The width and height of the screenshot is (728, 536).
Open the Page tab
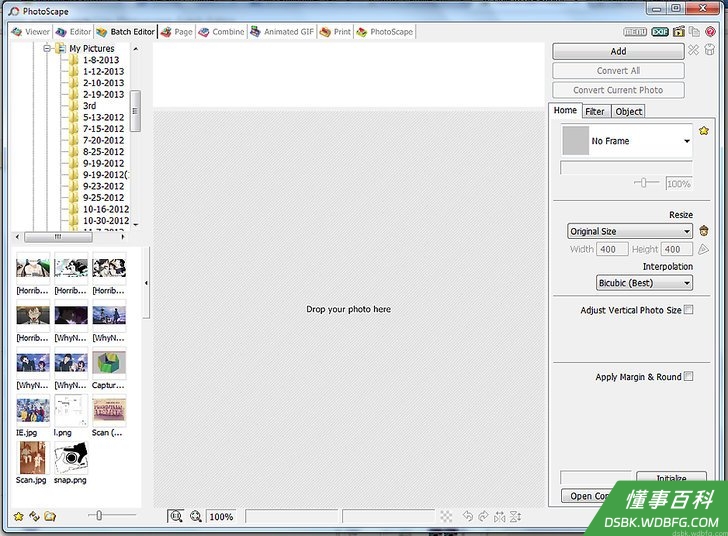tap(177, 32)
